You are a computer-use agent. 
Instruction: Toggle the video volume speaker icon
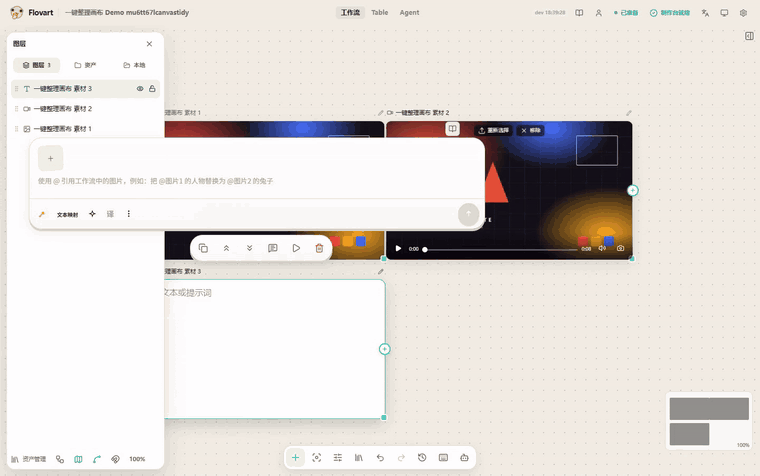tap(602, 248)
